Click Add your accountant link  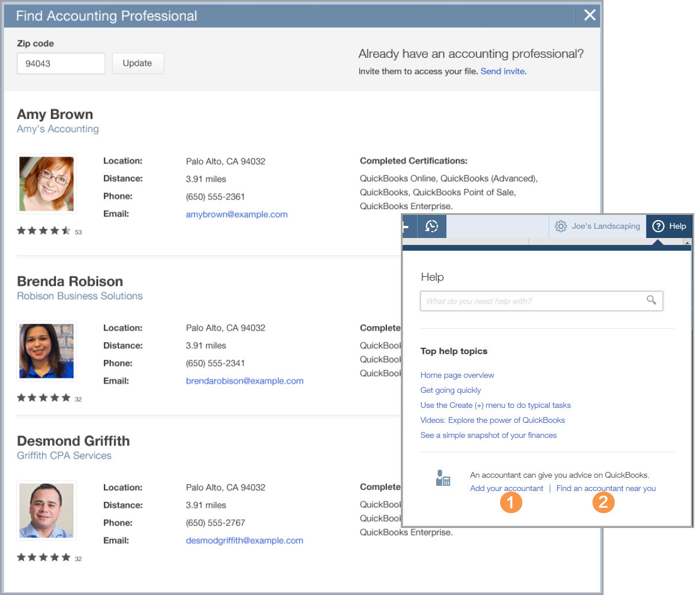(x=507, y=488)
